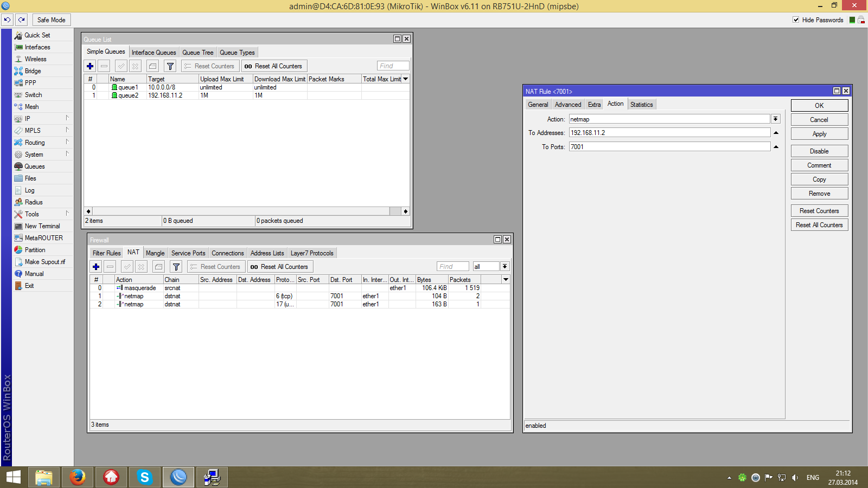Enable the firewall rule using checkmark icon
The image size is (868, 488).
(127, 267)
